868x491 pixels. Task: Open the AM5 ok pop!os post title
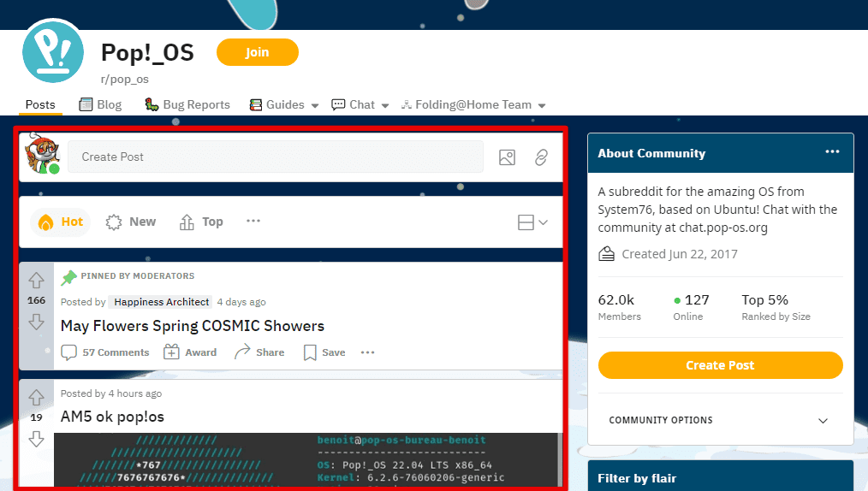[112, 417]
